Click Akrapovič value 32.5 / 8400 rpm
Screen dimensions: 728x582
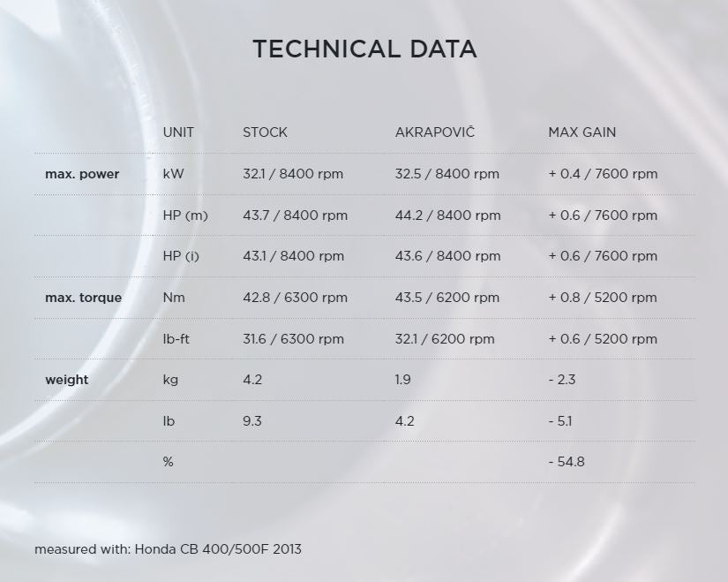(447, 174)
